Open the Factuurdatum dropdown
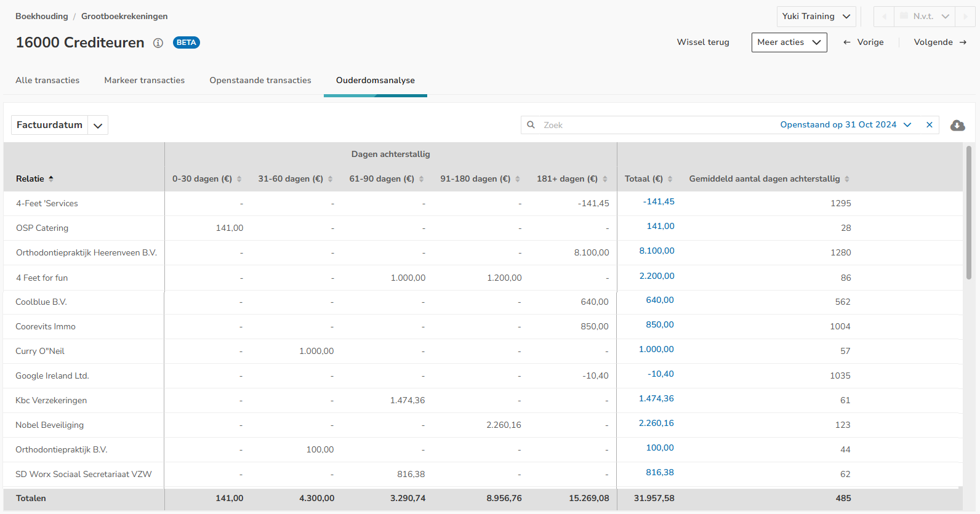980x514 pixels. (x=98, y=126)
